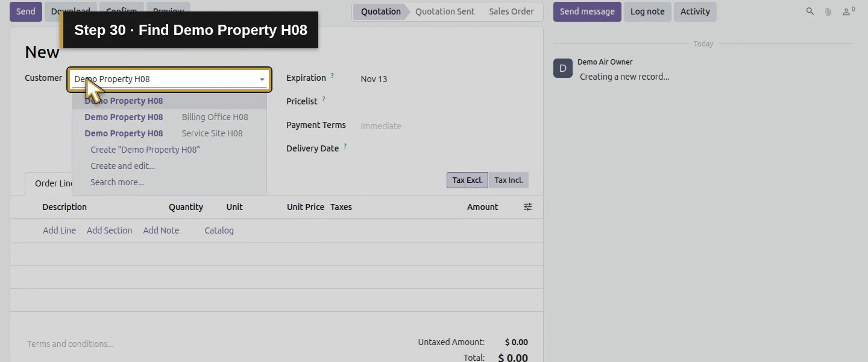Expand Customer field dropdown arrow
This screenshot has width=868, height=362.
(262, 80)
